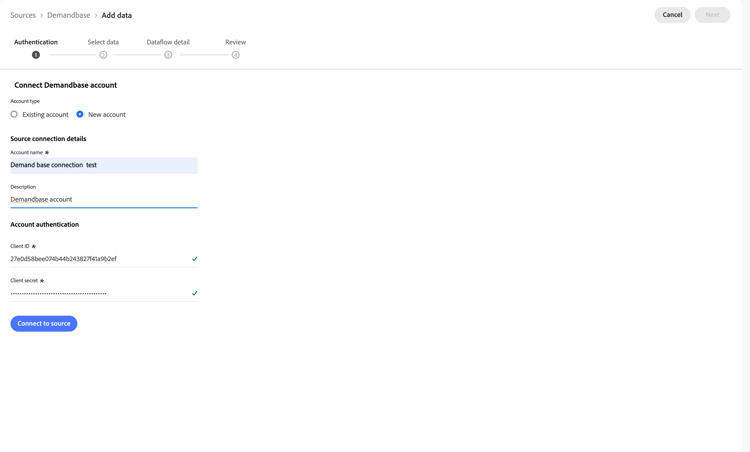This screenshot has width=750, height=452.
Task: Click Connect Demandbase account heading
Action: click(x=66, y=85)
